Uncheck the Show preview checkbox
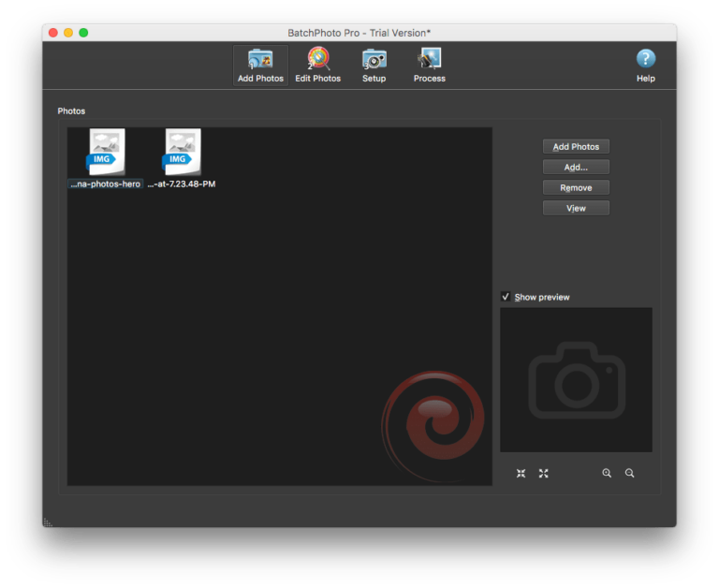This screenshot has width=719, height=588. (506, 297)
